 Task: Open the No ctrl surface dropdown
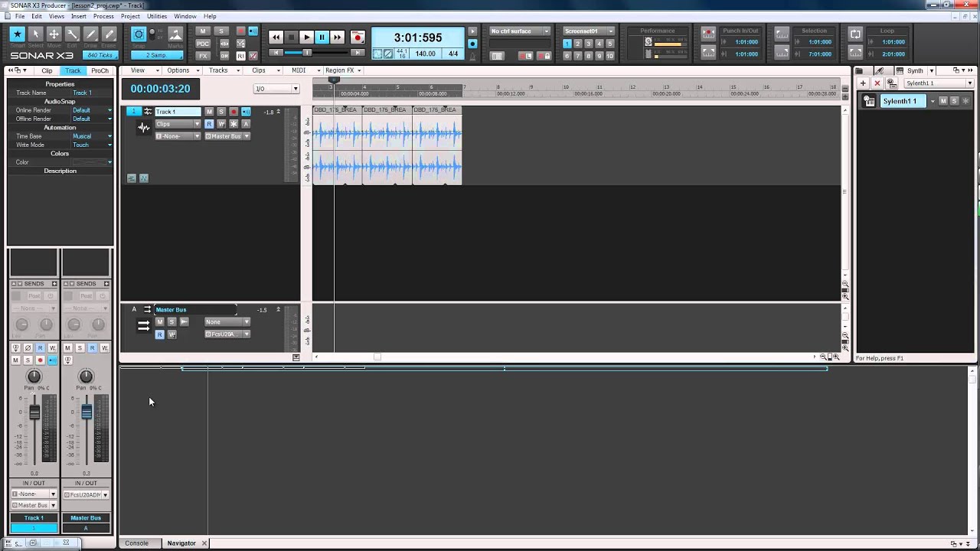[x=520, y=31]
